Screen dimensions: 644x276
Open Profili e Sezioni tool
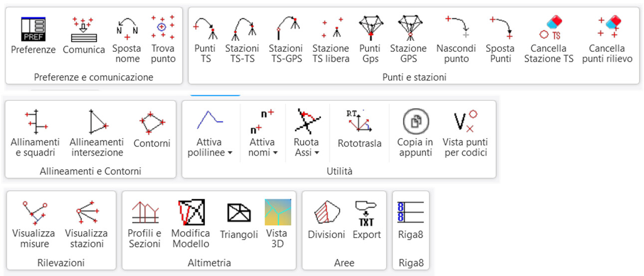tap(145, 213)
